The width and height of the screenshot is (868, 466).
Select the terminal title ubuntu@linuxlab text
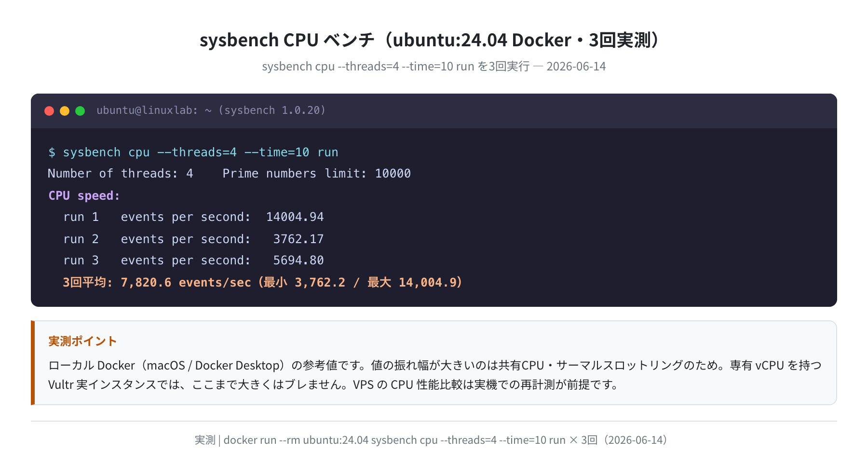[211, 110]
